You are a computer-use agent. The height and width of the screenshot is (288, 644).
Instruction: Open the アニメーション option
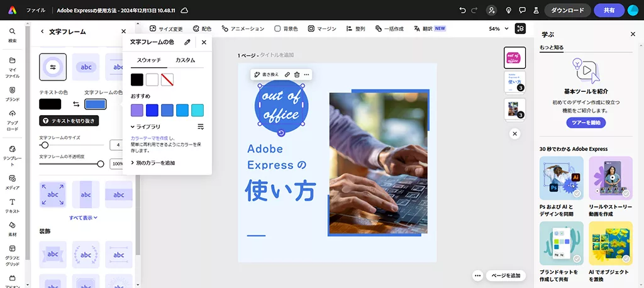pyautogui.click(x=243, y=29)
